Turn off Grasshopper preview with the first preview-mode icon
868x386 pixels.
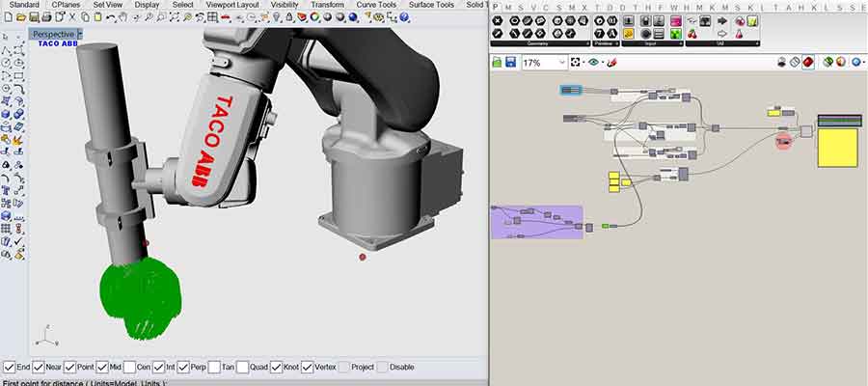(781, 62)
